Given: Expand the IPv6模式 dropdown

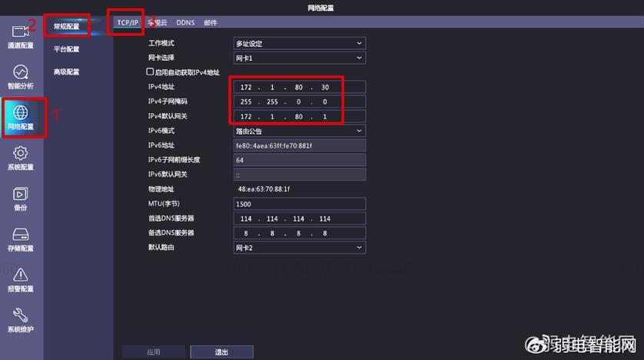Looking at the screenshot, I should tap(300, 131).
